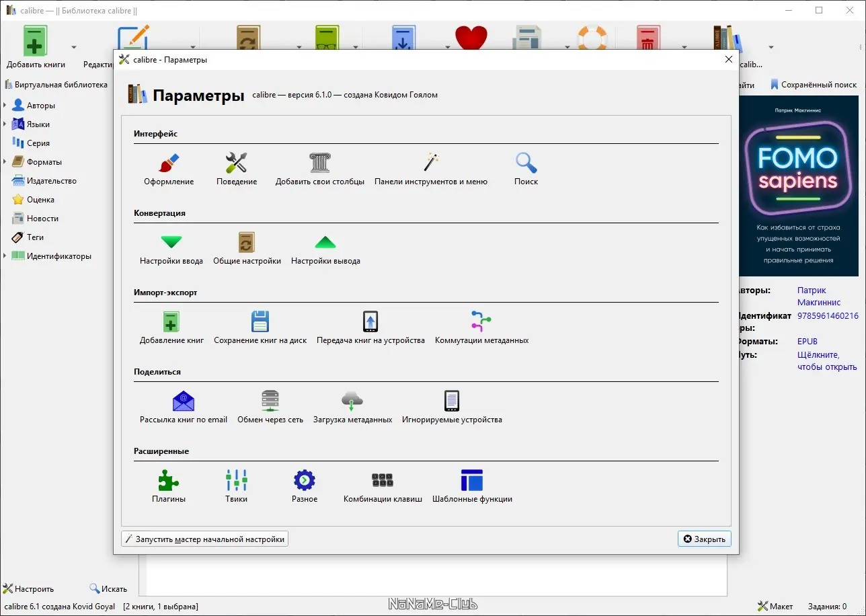Click the Искать button at bottom left
This screenshot has width=866, height=616.
pos(108,588)
